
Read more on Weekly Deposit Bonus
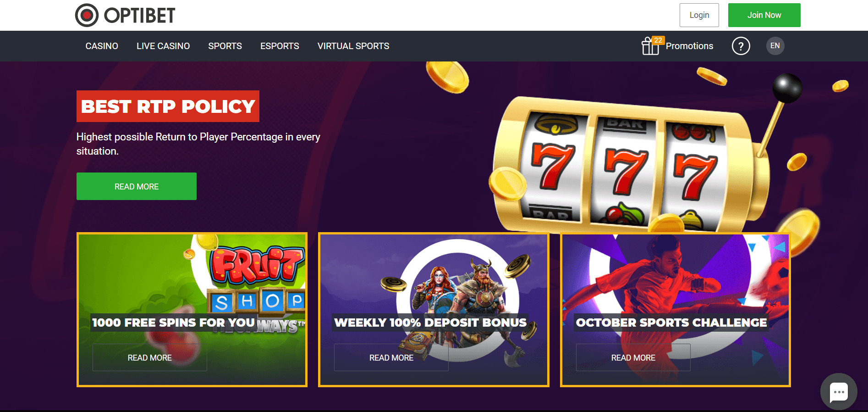coord(391,357)
